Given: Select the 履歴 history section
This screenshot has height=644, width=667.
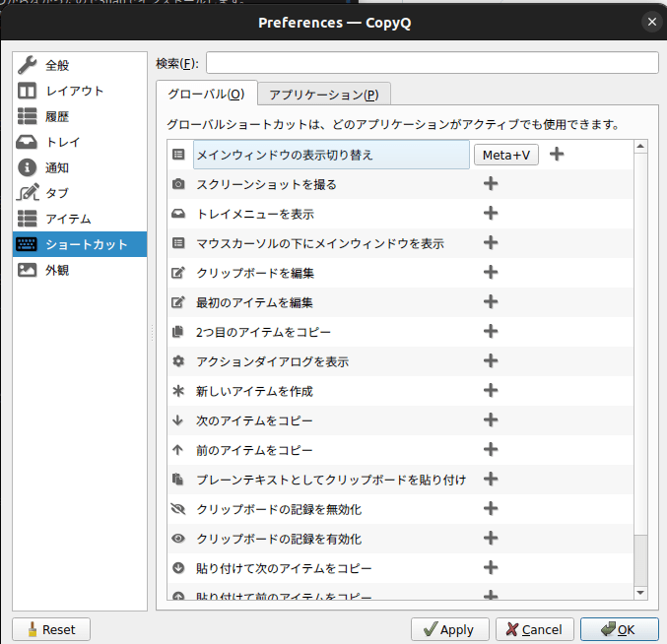Looking at the screenshot, I should point(80,116).
